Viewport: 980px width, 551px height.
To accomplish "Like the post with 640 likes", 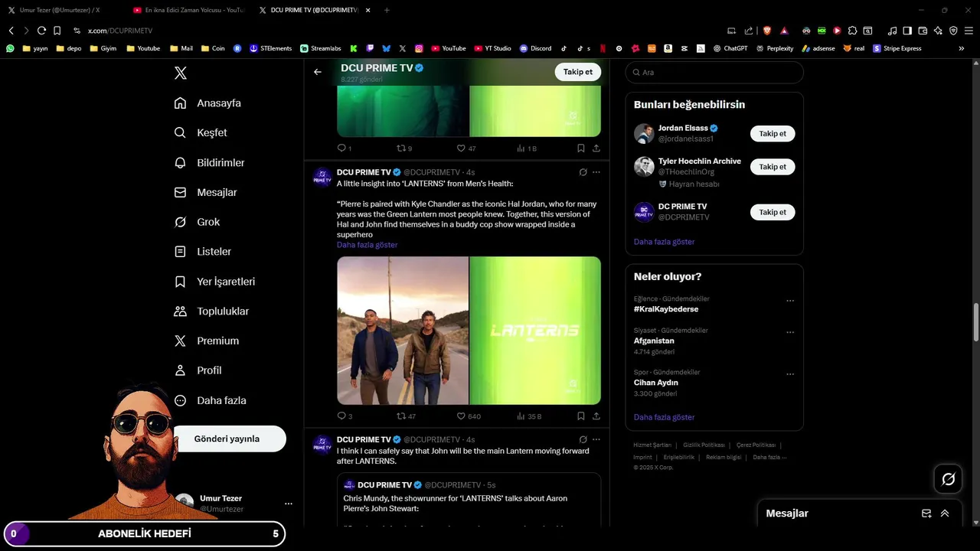I will point(469,416).
